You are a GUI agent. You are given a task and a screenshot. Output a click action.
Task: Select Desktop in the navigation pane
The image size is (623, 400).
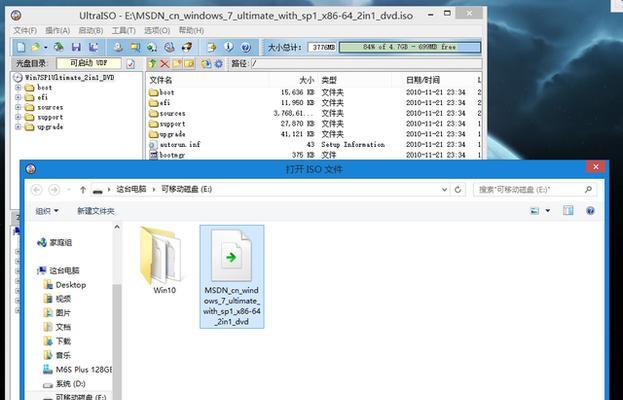tap(65, 285)
